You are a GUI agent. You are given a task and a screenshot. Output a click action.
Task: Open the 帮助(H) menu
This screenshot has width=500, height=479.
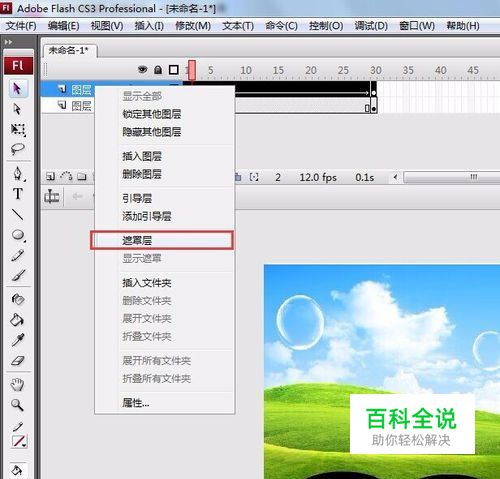coord(463,26)
